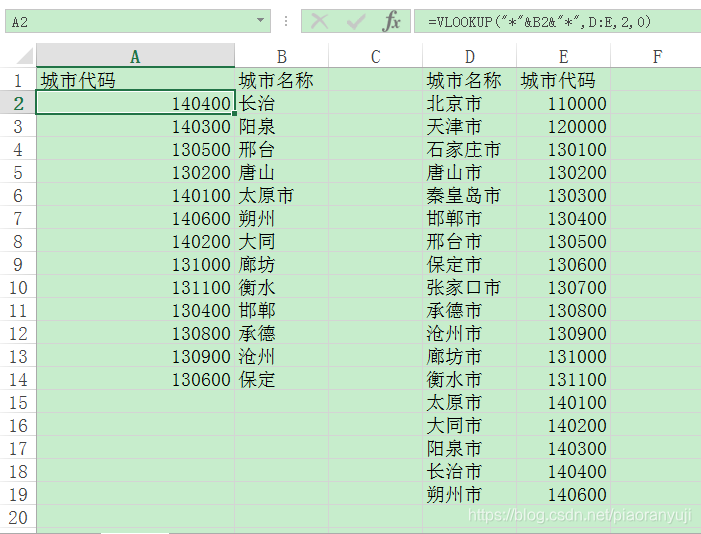701x534 pixels.
Task: Select cell E3 with value 120000
Action: 563,127
